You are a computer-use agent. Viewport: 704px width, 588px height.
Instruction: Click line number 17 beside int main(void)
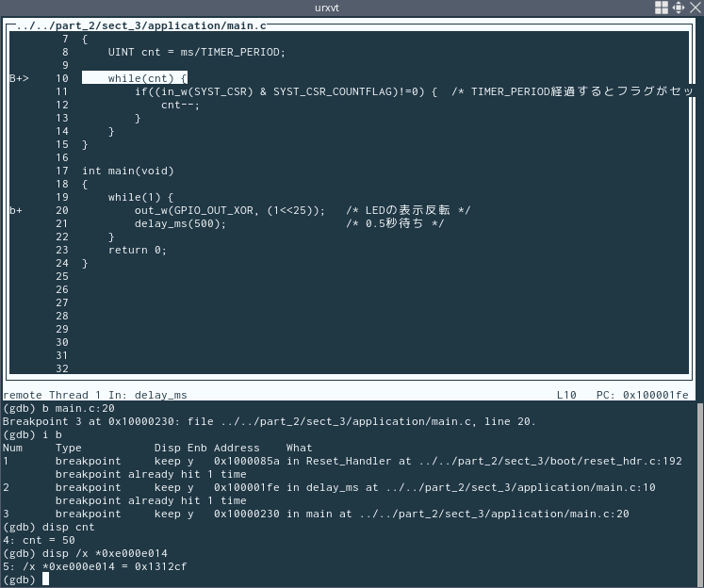(x=62, y=171)
